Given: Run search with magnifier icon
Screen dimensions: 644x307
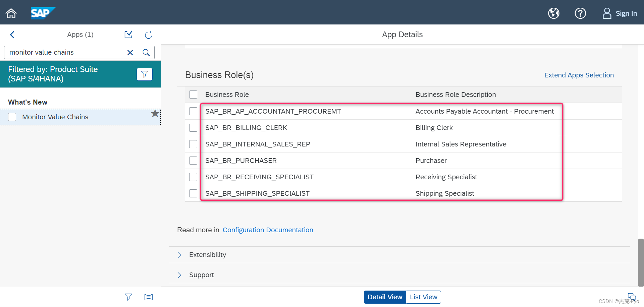Looking at the screenshot, I should pos(146,53).
